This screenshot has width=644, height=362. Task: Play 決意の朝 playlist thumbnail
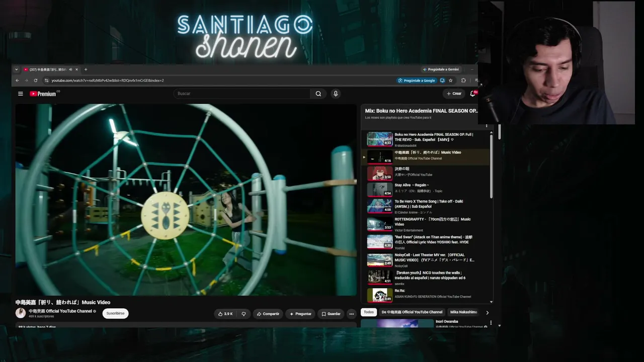tap(380, 173)
